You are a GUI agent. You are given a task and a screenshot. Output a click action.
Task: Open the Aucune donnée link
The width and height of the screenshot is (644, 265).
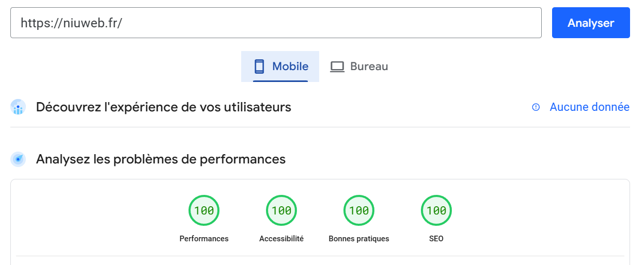(x=589, y=107)
